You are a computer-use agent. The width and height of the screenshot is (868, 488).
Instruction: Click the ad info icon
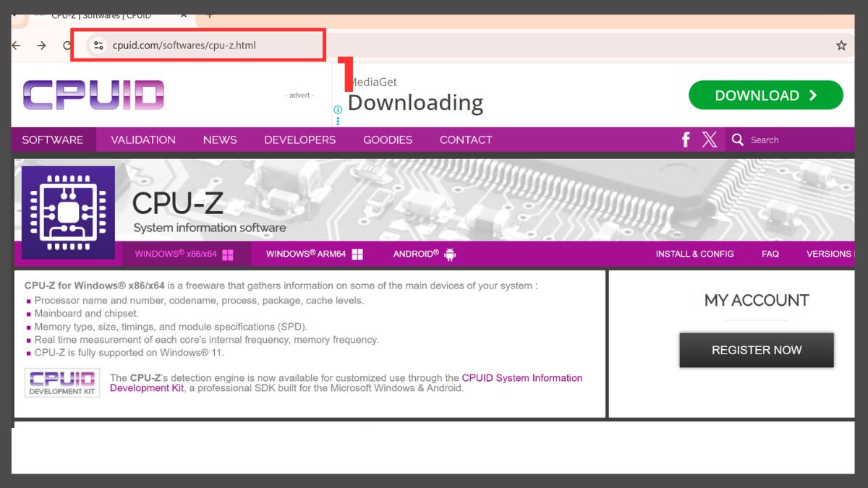pos(338,110)
